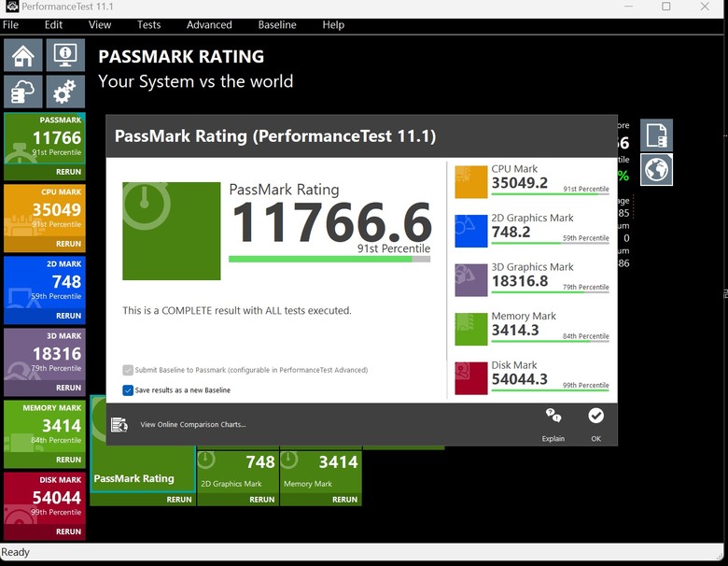This screenshot has width=728, height=566.
Task: Click the green Memory Mark icon
Action: click(x=470, y=329)
